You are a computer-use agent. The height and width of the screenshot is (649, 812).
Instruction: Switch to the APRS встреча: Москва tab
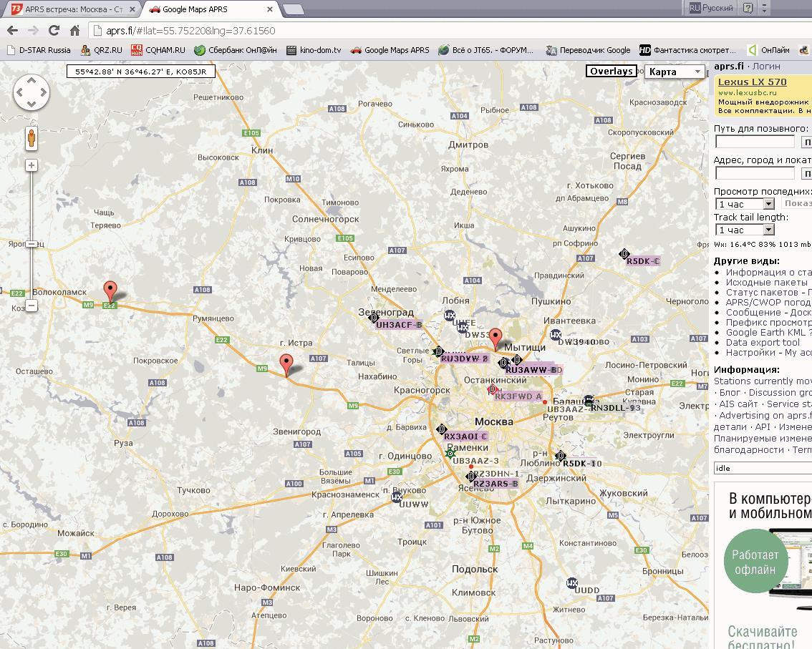point(72,9)
